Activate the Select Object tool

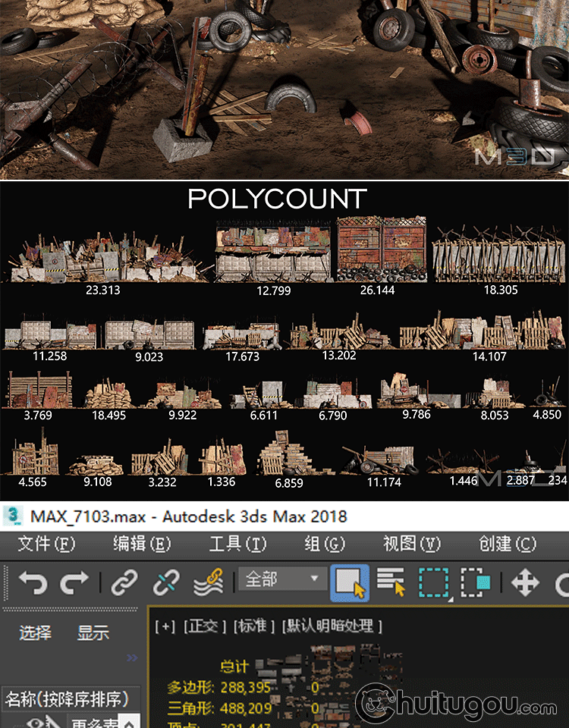click(350, 582)
